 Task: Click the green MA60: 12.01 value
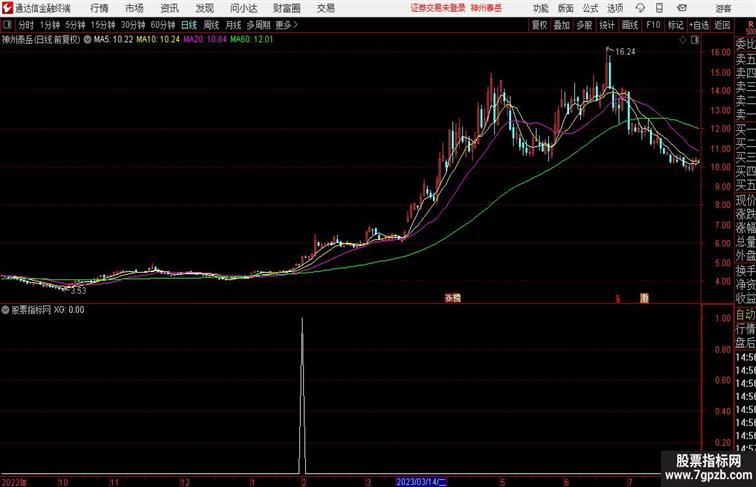pos(251,40)
